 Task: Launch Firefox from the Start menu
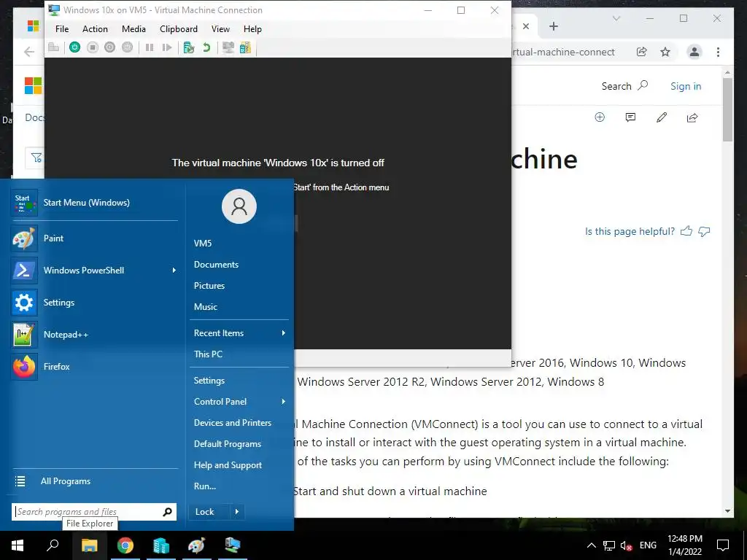tap(94, 366)
